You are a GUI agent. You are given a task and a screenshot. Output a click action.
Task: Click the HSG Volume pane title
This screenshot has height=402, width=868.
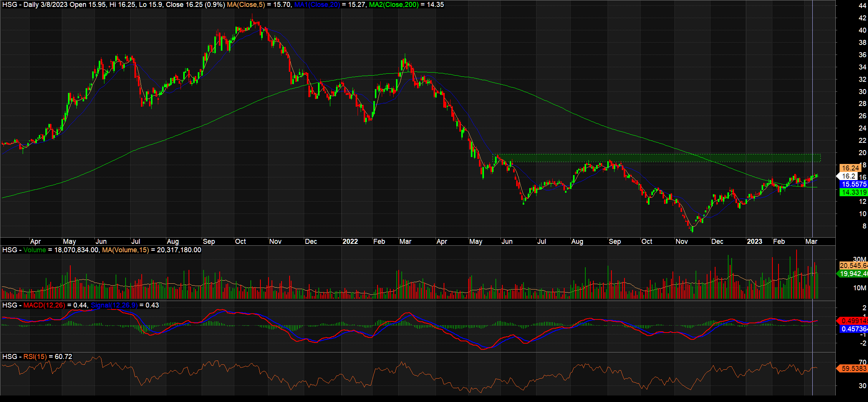(23, 250)
